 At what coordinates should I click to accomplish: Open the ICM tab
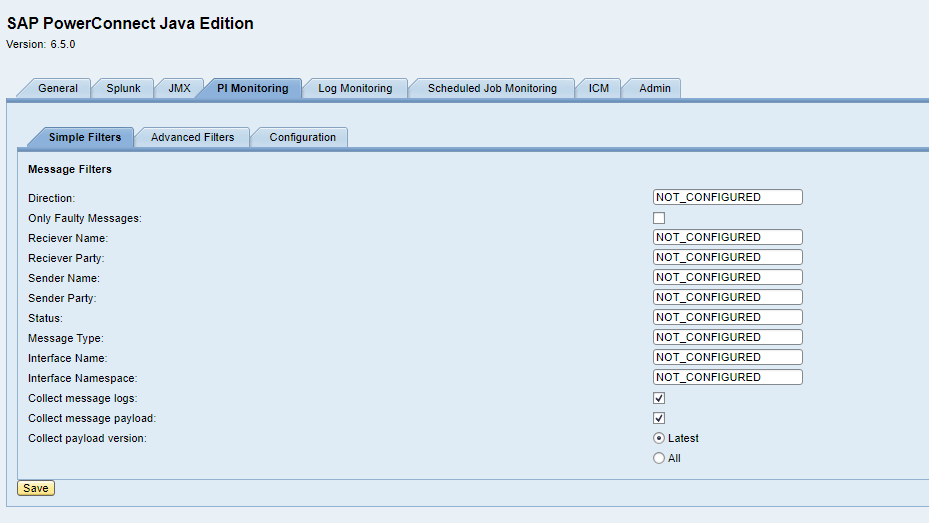(598, 89)
